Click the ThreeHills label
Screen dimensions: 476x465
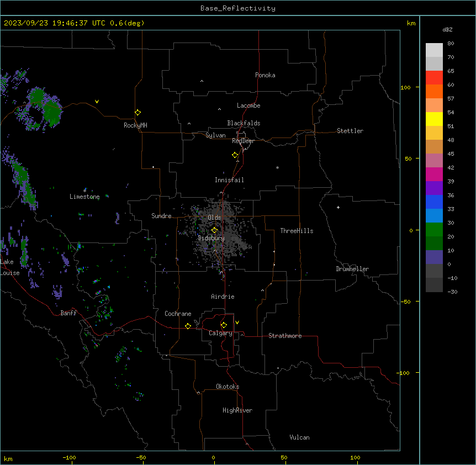point(297,231)
